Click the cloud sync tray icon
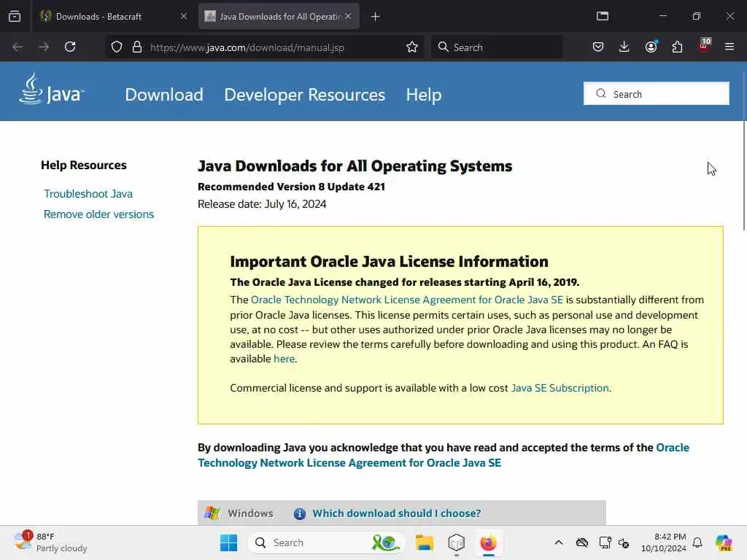The image size is (747, 560). 581,542
